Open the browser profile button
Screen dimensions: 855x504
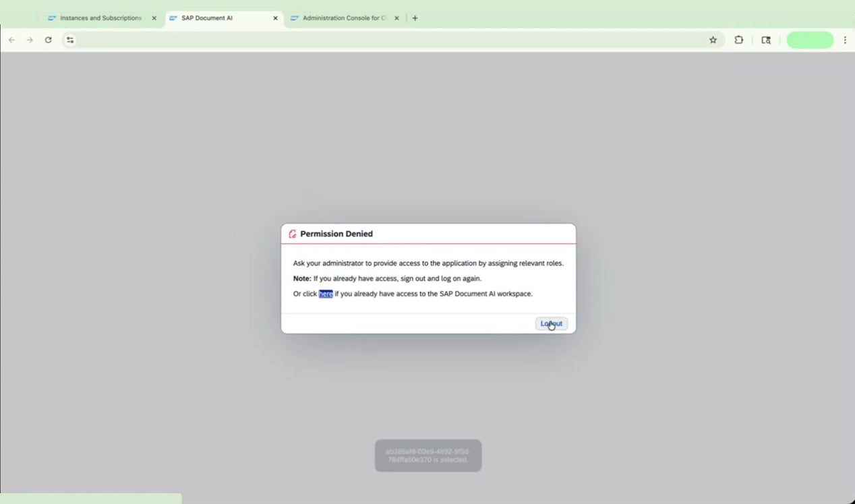[810, 40]
